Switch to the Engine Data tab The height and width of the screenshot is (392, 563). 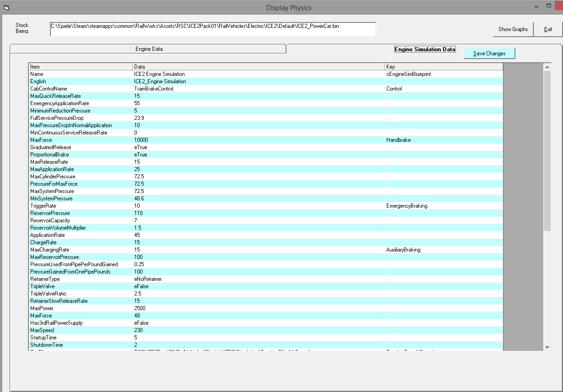pyautogui.click(x=149, y=49)
